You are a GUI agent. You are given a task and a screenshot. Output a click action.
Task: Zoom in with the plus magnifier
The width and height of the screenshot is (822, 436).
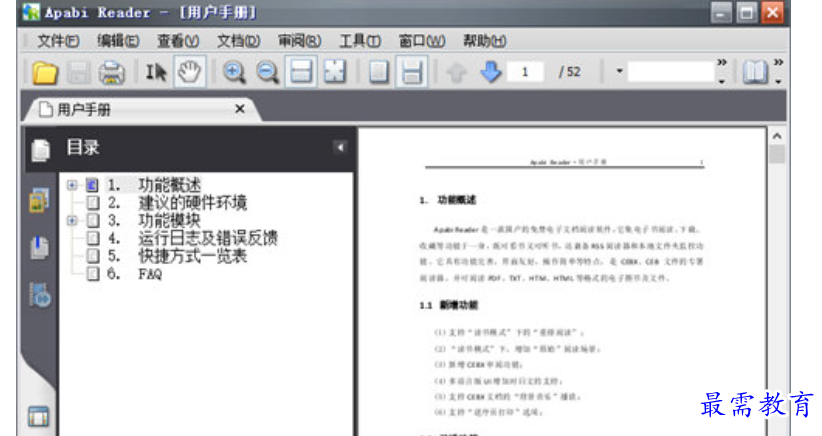click(x=234, y=72)
